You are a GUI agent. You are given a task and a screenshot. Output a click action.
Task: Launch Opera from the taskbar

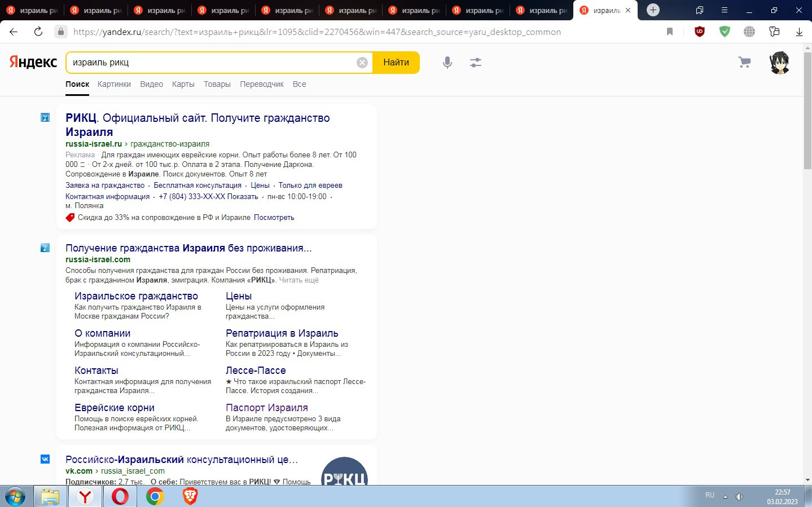[x=120, y=497]
